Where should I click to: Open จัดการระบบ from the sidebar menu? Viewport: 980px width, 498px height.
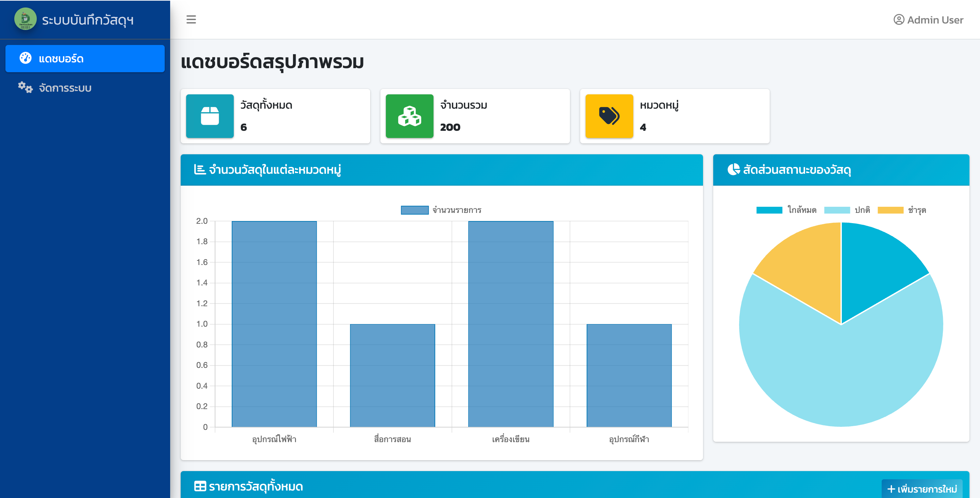click(64, 87)
